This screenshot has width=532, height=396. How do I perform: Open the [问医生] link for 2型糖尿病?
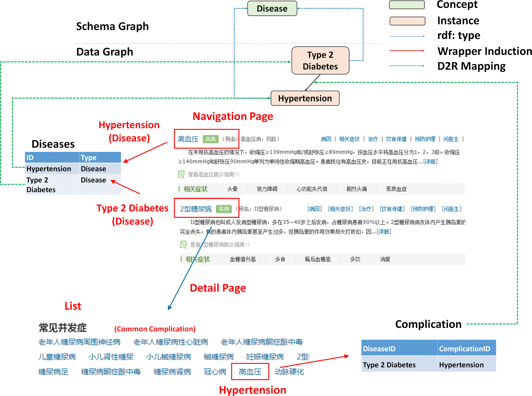[452, 209]
